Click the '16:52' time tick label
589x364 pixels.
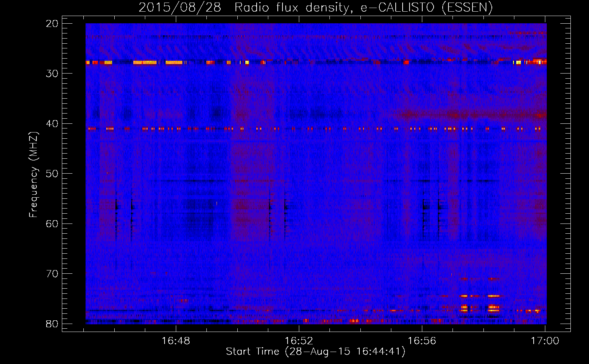pos(299,341)
